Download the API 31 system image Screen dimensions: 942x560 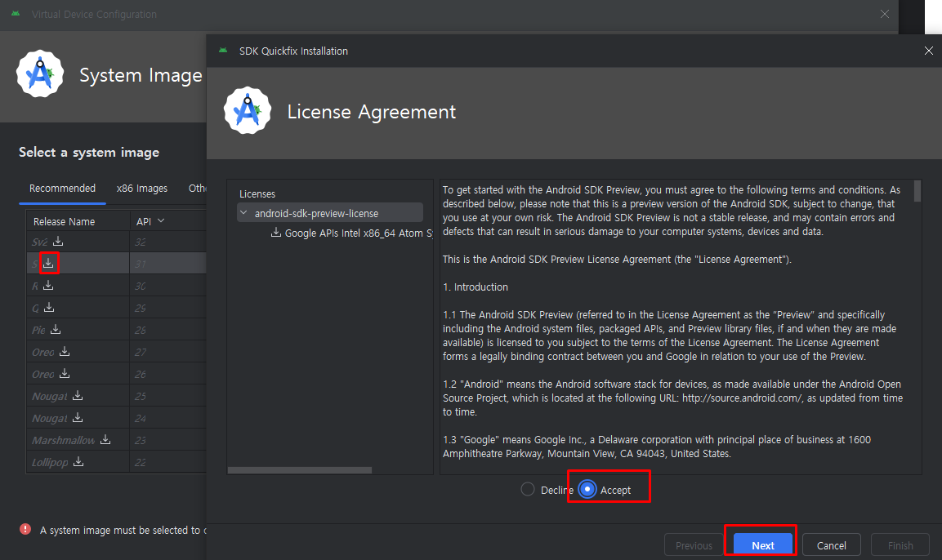point(49,263)
